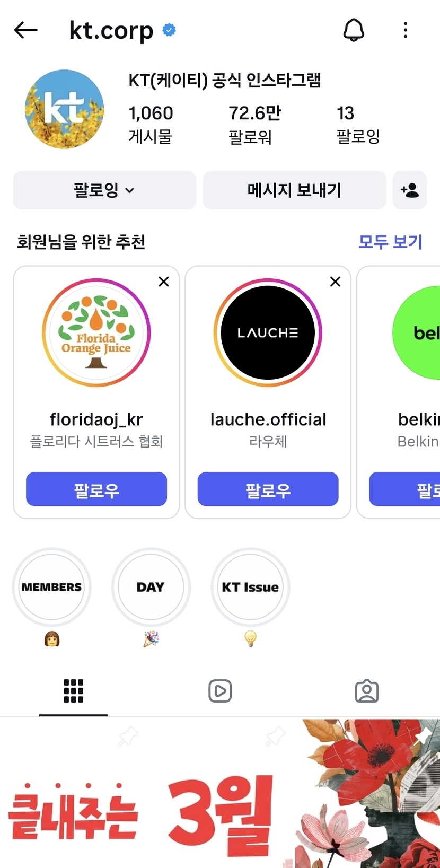Image resolution: width=440 pixels, height=868 pixels.
Task: Expand the 팔로잉 dropdown button
Action: pyautogui.click(x=104, y=190)
